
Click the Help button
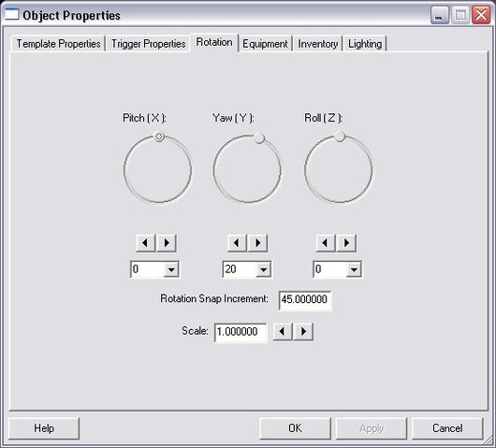tap(44, 428)
